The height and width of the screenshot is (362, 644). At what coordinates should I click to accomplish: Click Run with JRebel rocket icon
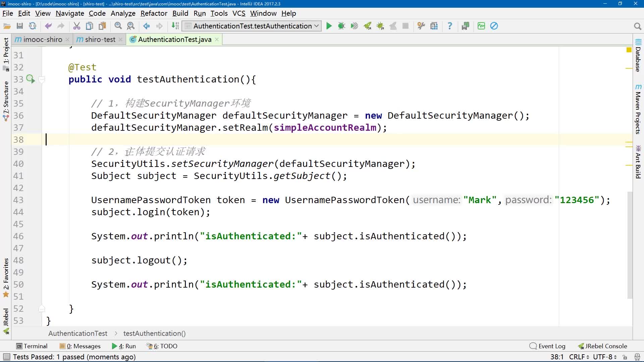368,26
